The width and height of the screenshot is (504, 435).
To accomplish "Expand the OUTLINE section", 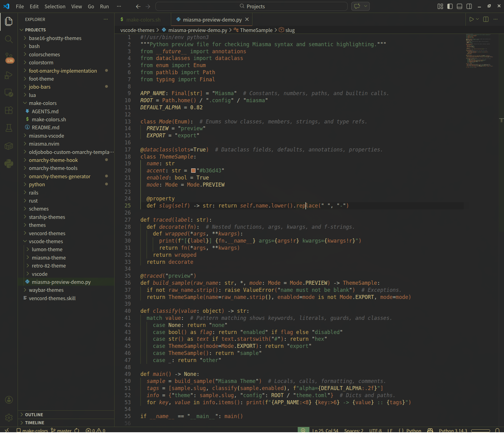I will coord(66,415).
